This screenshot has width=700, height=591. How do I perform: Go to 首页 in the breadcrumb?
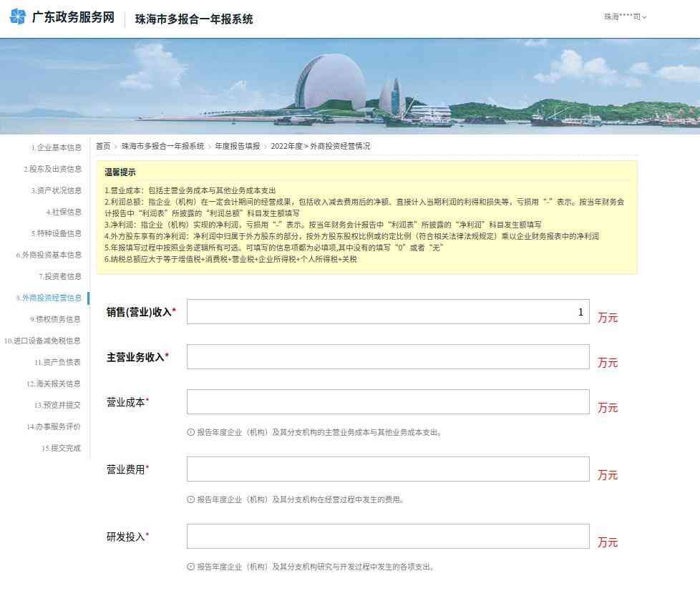pos(103,146)
